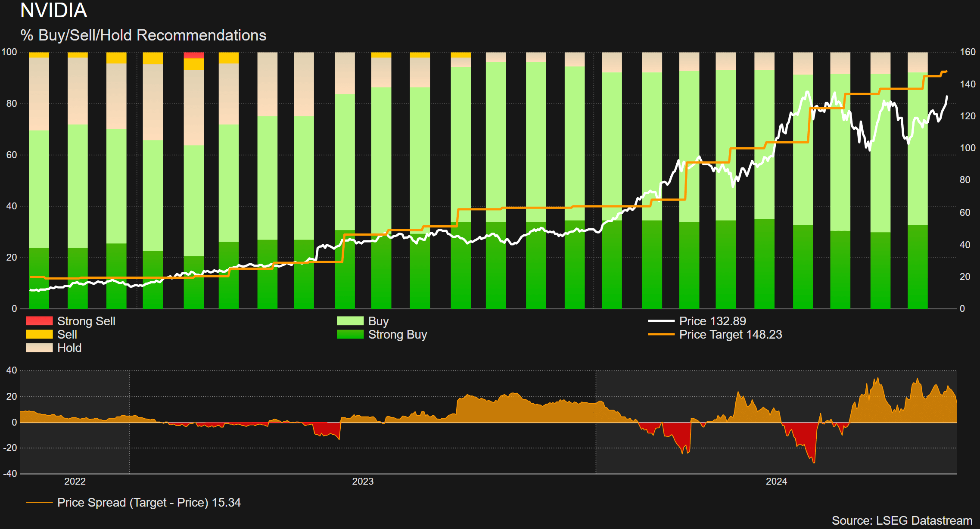Click the Strong Sell red legend swatch
980x529 pixels.
coord(39,321)
